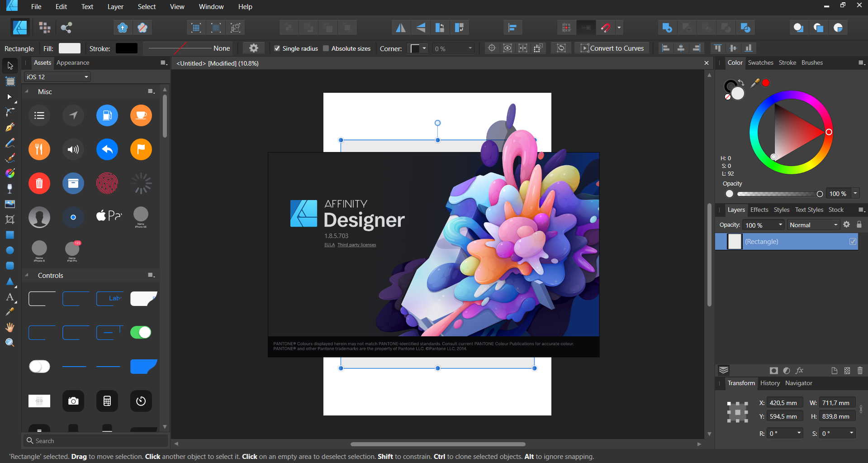The width and height of the screenshot is (868, 463).
Task: Select the Node tool
Action: tap(10, 97)
